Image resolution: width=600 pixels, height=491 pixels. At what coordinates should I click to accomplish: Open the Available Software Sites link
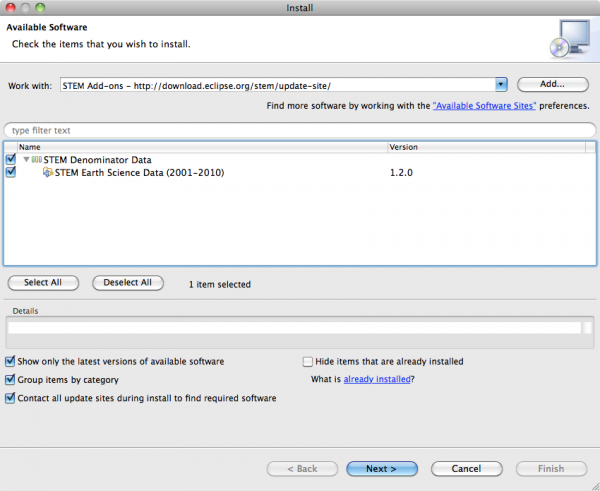(484, 105)
